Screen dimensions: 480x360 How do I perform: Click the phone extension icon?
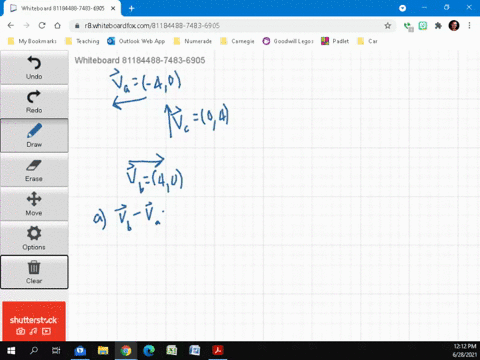click(x=408, y=26)
